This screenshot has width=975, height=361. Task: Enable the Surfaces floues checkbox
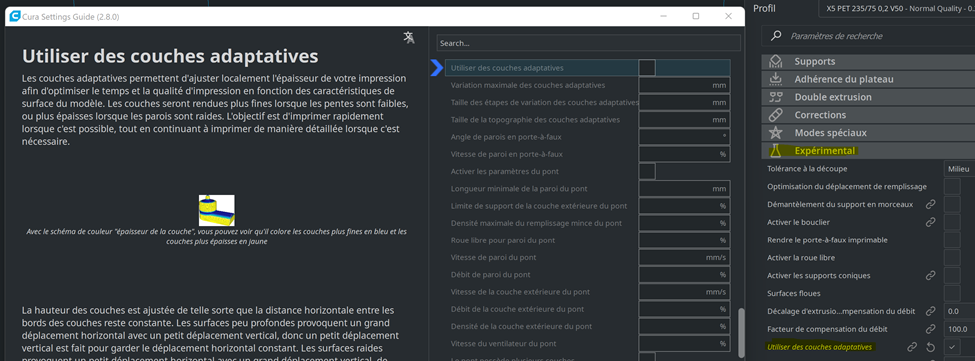coord(952,293)
